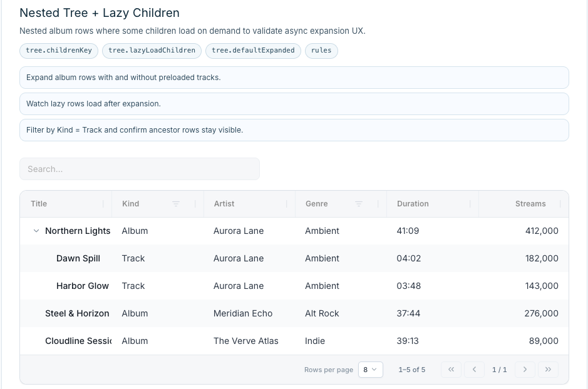Image resolution: width=588 pixels, height=389 pixels.
Task: Click the 03:48 duration cell
Action: coord(409,286)
